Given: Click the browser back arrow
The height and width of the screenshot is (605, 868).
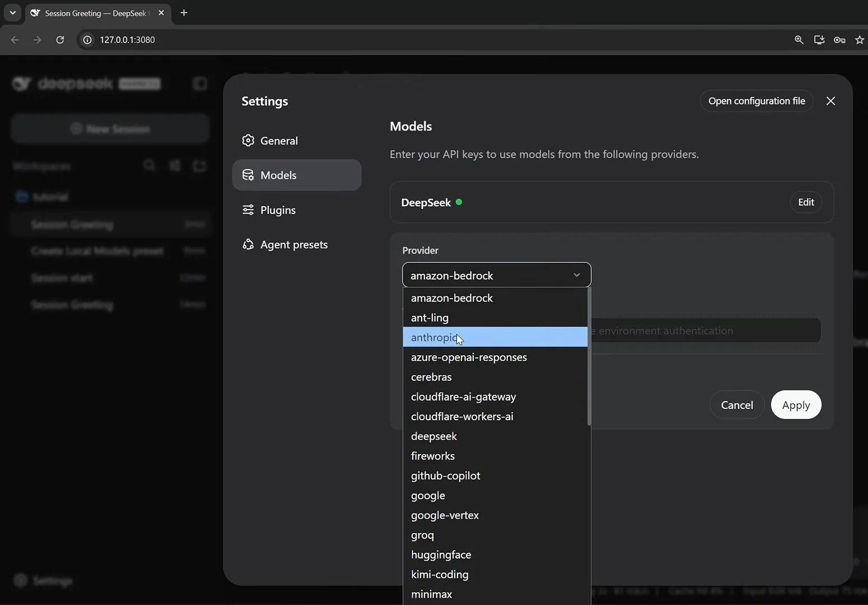Looking at the screenshot, I should point(15,40).
